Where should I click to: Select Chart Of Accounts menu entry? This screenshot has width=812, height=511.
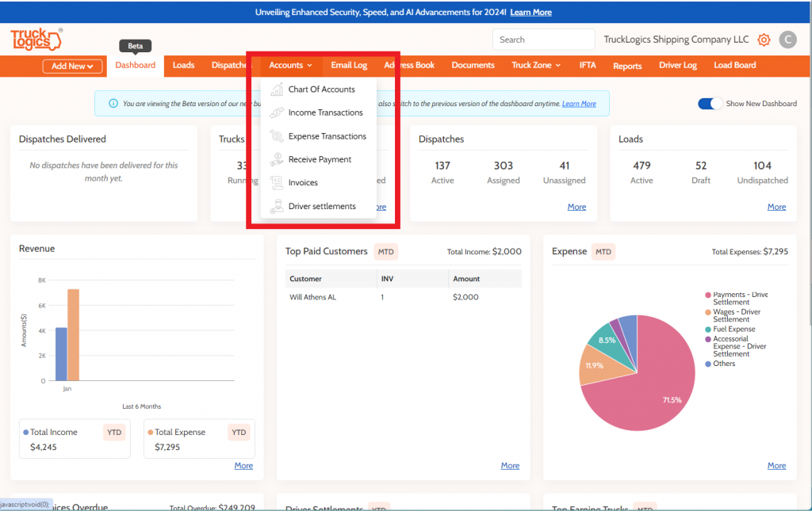322,89
